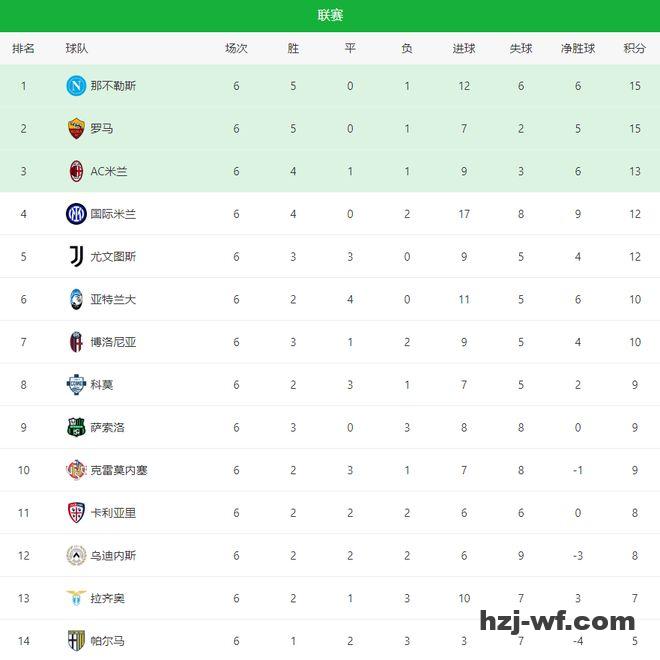Click the 场次 matches played column header
The height and width of the screenshot is (660, 660).
[x=236, y=48]
